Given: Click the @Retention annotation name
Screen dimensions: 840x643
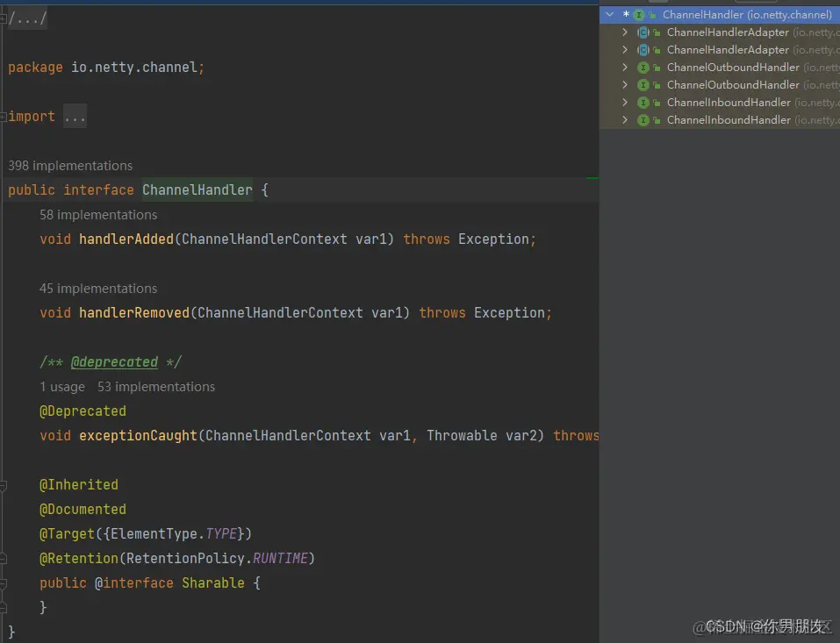Looking at the screenshot, I should click(x=79, y=559).
